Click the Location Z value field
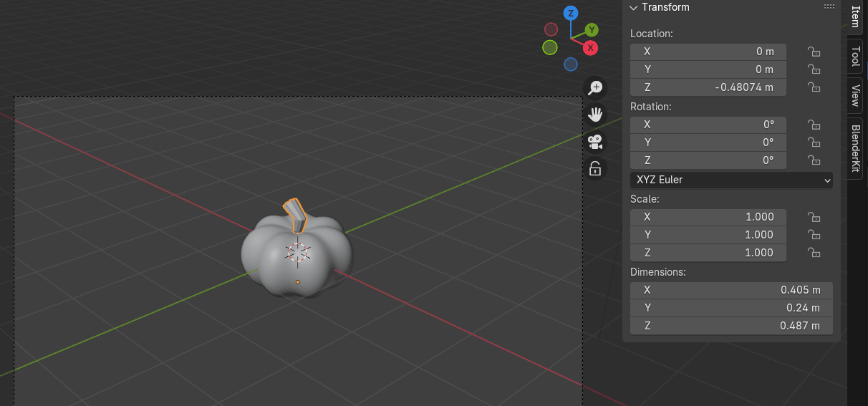The width and height of the screenshot is (868, 406). tap(708, 87)
